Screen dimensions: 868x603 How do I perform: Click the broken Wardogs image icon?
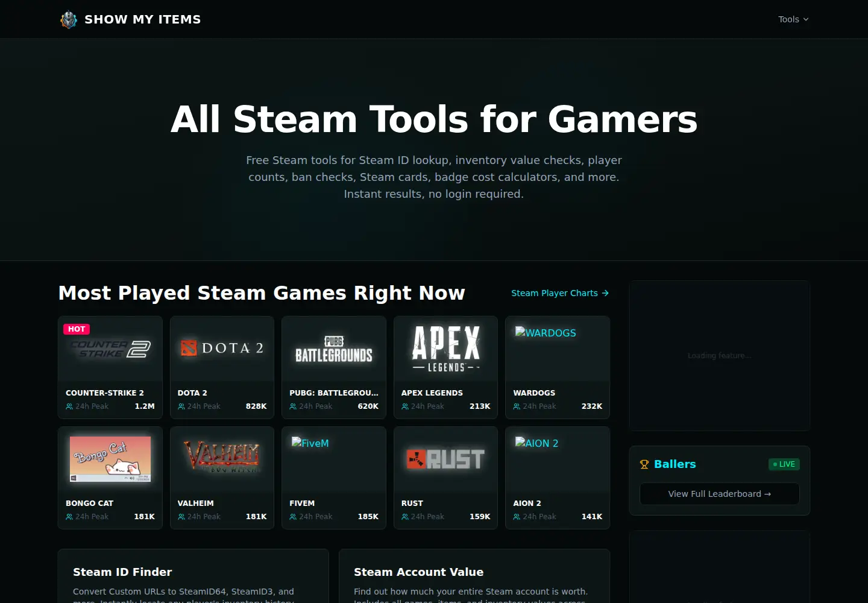click(520, 332)
